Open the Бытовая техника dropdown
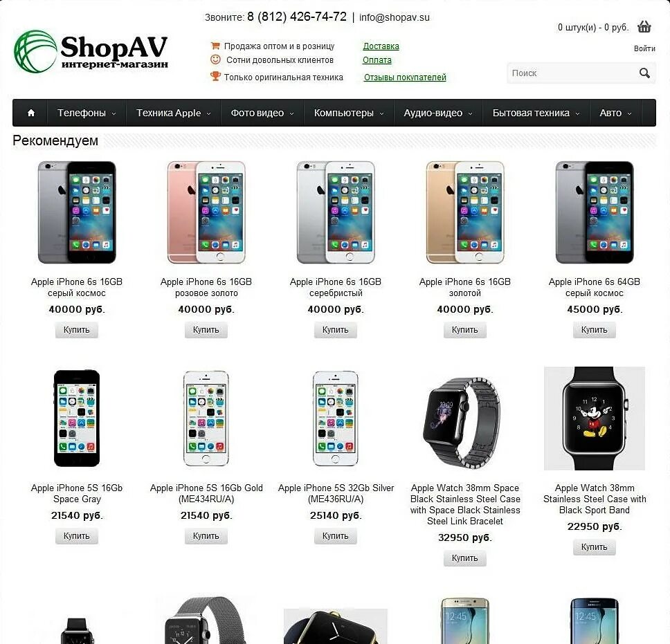This screenshot has height=644, width=670. [536, 113]
